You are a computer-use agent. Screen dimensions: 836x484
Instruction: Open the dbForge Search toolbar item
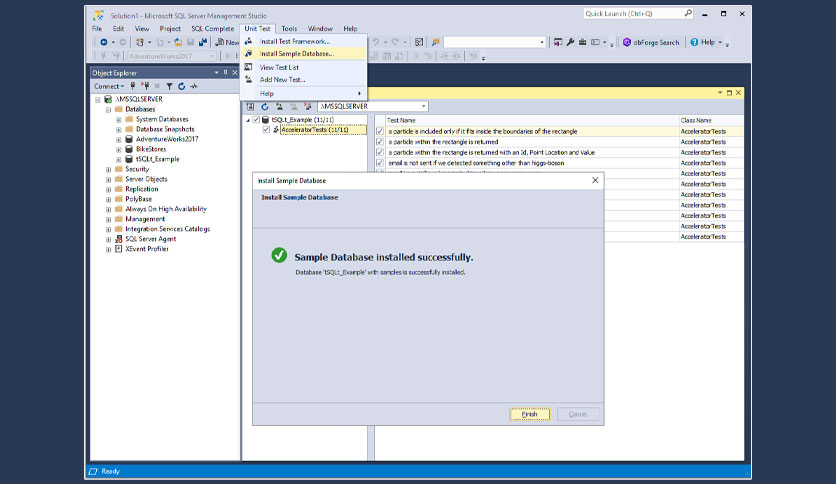[x=651, y=42]
